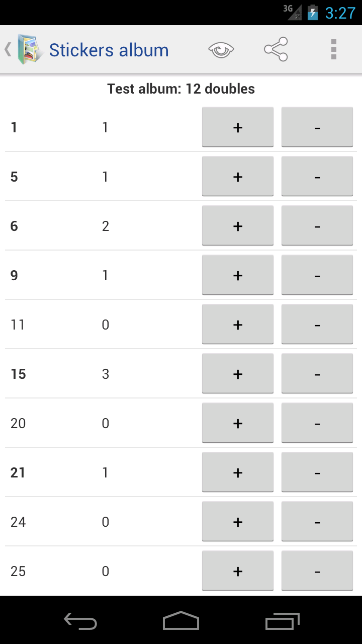Increase count for sticker 1
362x644 pixels.
tap(238, 127)
